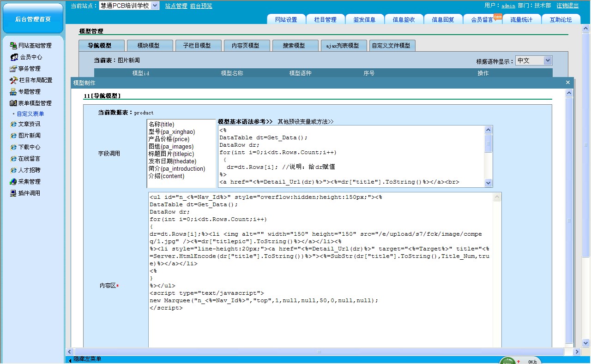
Task: Click the 采集管理 icon in sidebar
Action: click(x=13, y=182)
